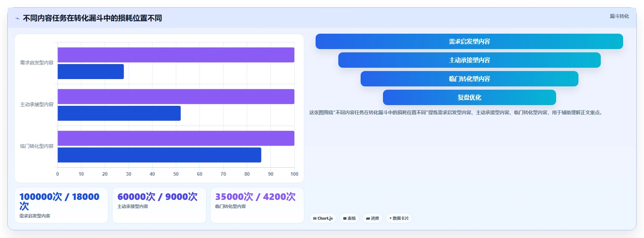Click the 需求启发内容 caption under first card
This screenshot has height=238, width=644.
pyautogui.click(x=35, y=216)
